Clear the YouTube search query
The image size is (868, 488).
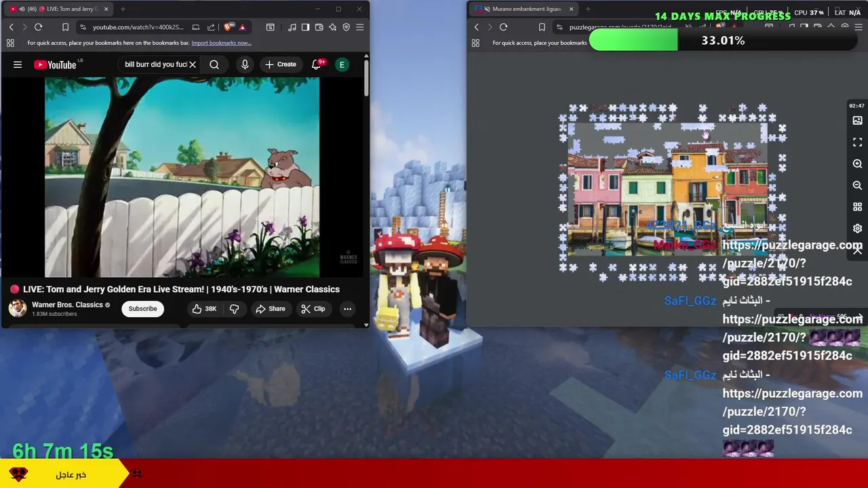coord(193,64)
